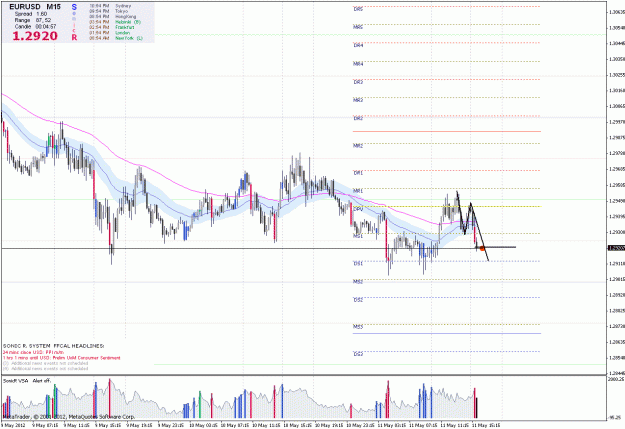
Task: Select the Sydney session clock row
Action: pyautogui.click(x=110, y=6)
